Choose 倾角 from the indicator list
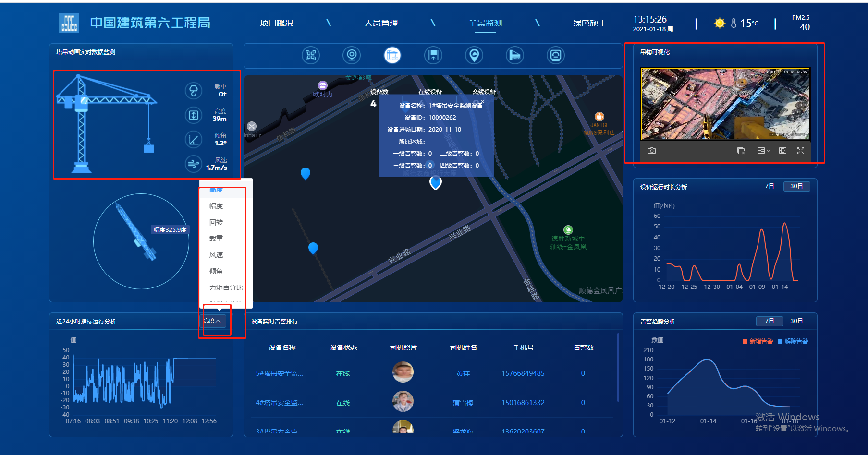The image size is (868, 455). (x=216, y=271)
